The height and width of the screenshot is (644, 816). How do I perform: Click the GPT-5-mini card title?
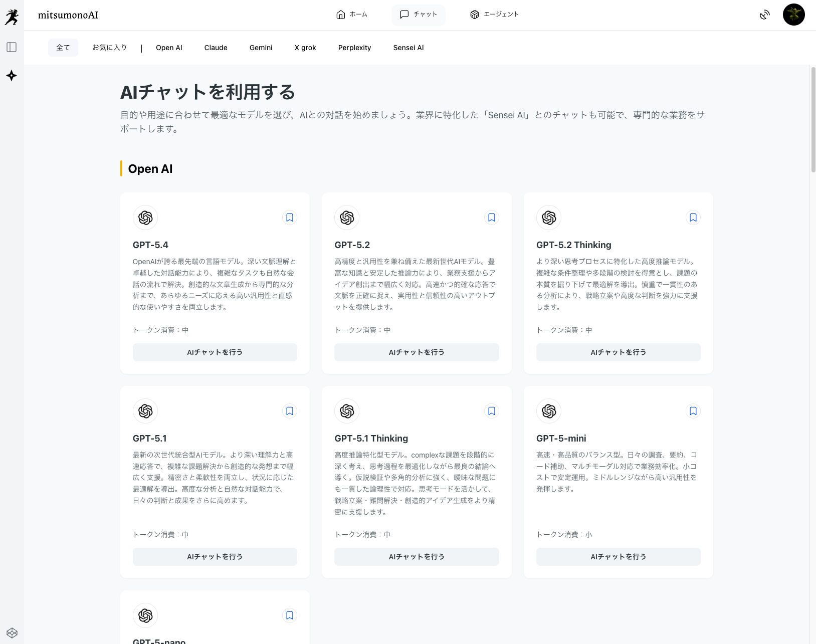tap(561, 439)
